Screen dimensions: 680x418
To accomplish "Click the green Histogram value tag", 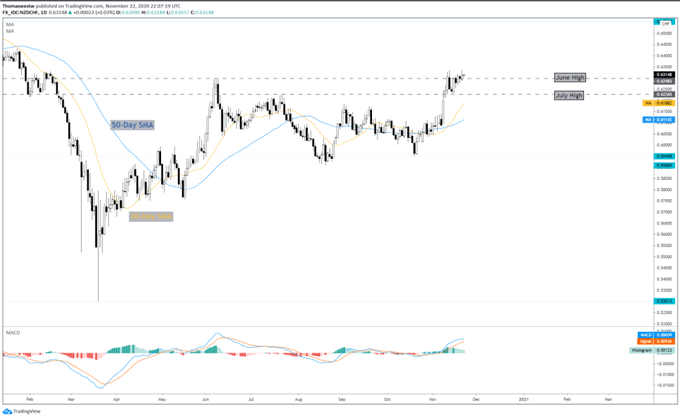I will (x=652, y=350).
